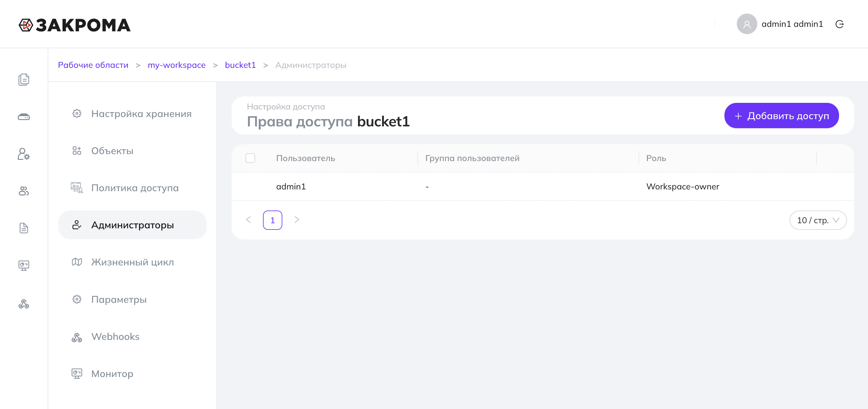The height and width of the screenshot is (409, 868).
Task: Click Пользователь column header
Action: [x=306, y=158]
